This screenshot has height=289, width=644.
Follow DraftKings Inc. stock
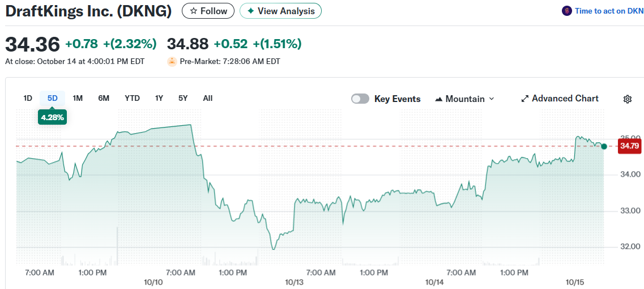point(208,11)
